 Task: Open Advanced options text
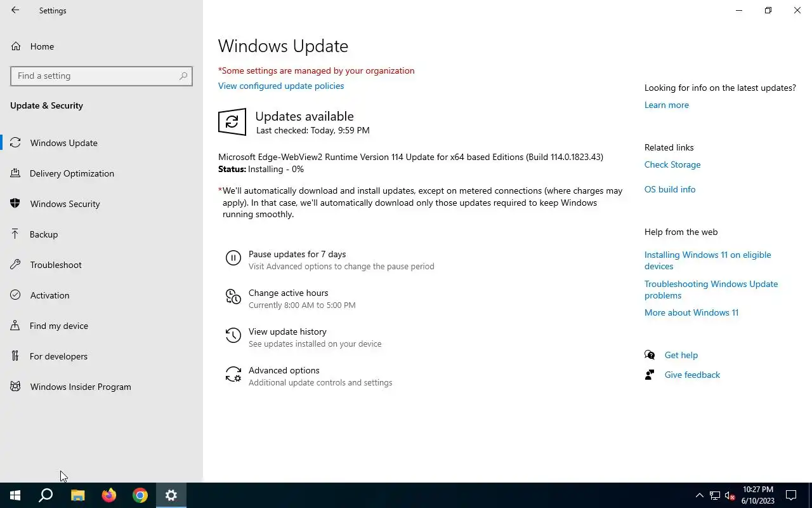click(x=284, y=370)
